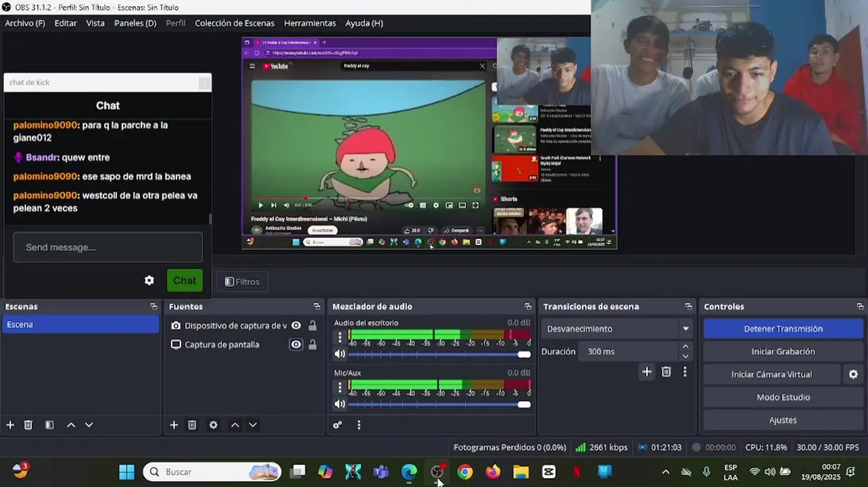Viewport: 868px width, 487px height.
Task: Open Editar menu
Action: coord(66,23)
